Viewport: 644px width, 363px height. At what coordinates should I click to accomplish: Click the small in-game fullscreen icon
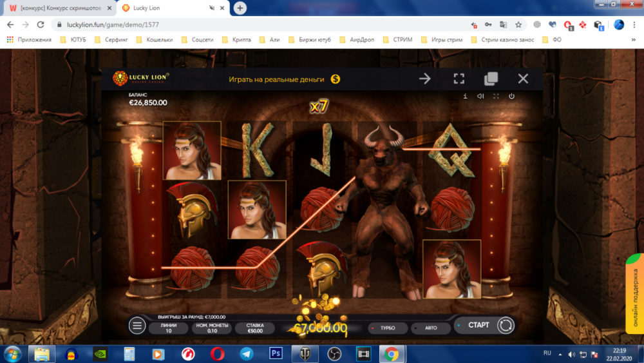(496, 96)
